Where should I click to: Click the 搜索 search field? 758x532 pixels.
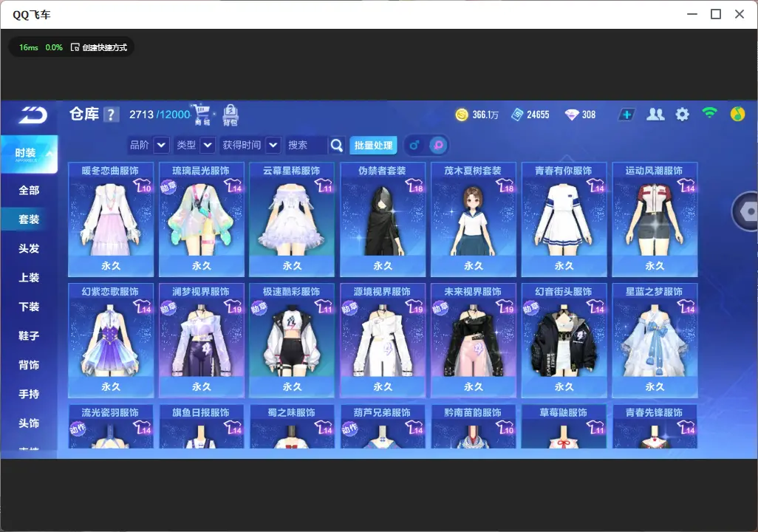(307, 145)
